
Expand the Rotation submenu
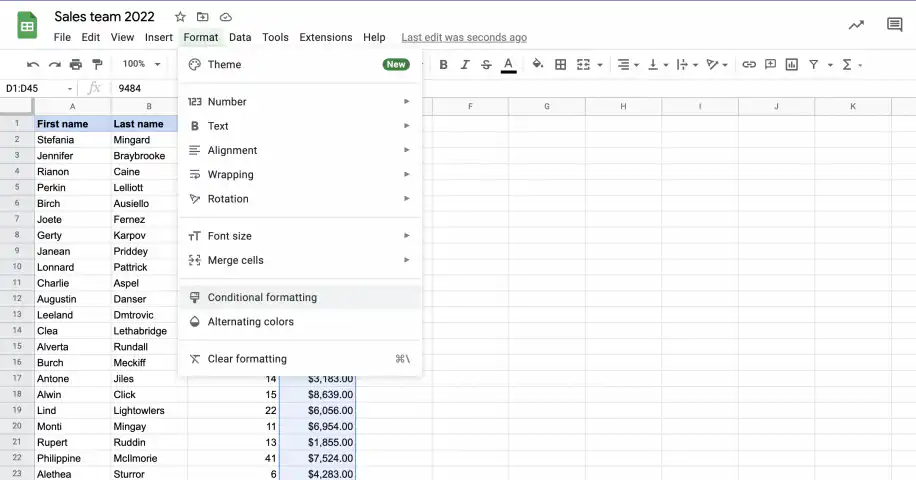300,199
